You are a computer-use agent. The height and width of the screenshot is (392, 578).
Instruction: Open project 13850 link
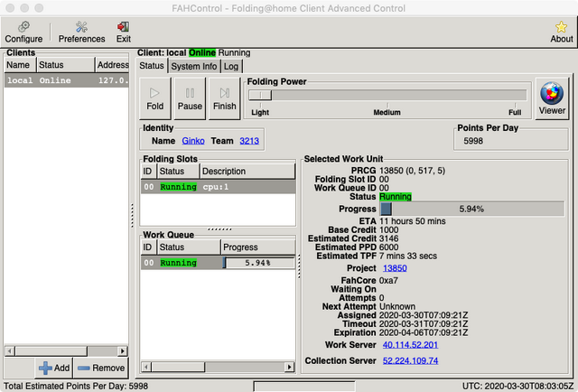pos(395,268)
